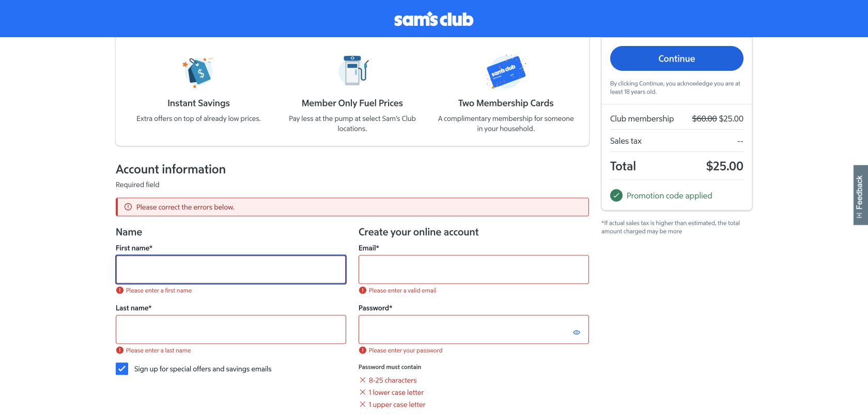The image size is (868, 414).
Task: Click the 'Please enter a valid email' message
Action: click(402, 290)
